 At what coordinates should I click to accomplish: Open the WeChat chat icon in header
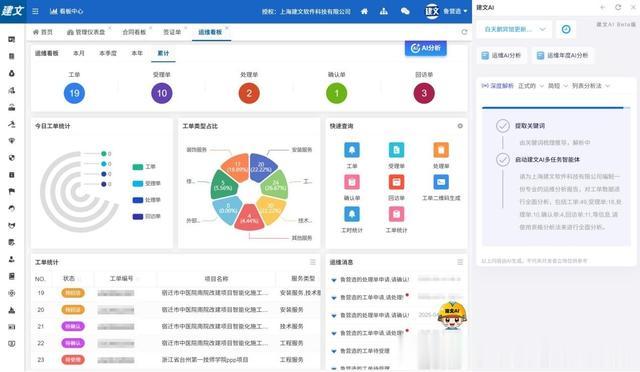[405, 11]
